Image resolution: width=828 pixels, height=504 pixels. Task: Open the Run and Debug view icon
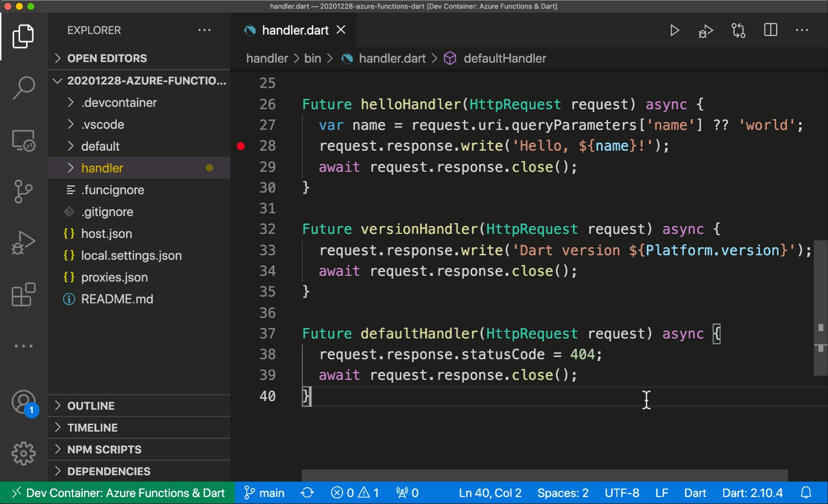(23, 243)
